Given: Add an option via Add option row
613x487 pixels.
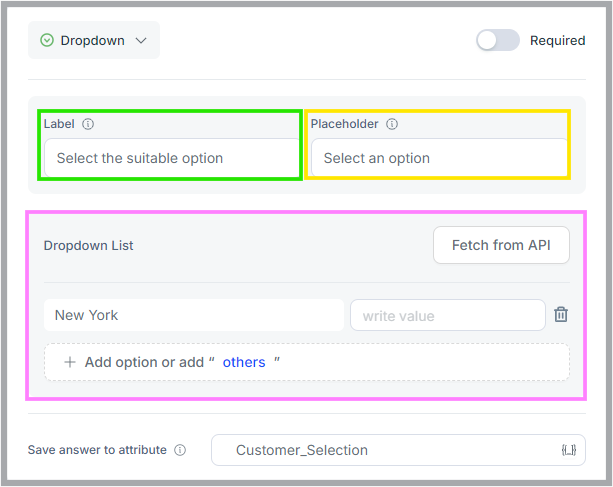Looking at the screenshot, I should [x=307, y=362].
